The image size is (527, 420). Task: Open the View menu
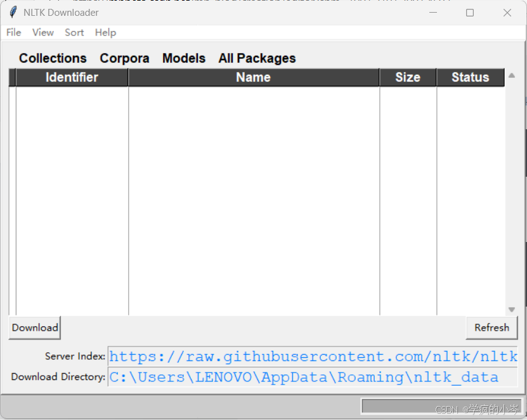(x=43, y=32)
